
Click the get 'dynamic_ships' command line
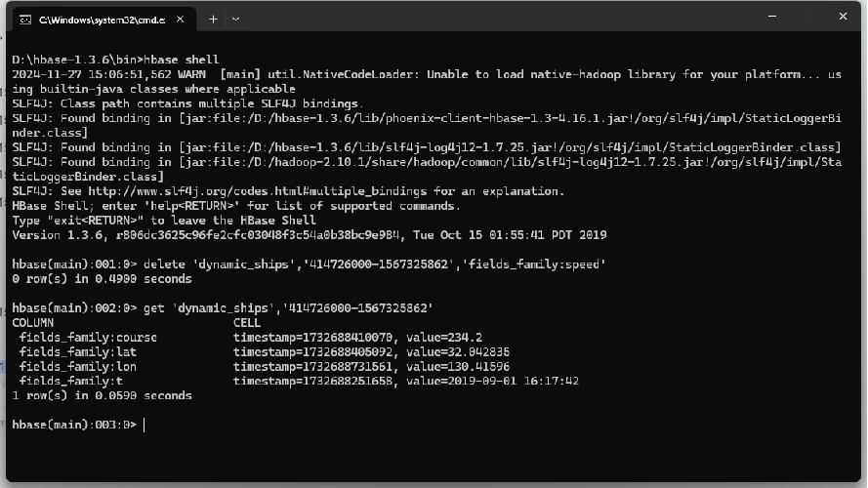(223, 308)
